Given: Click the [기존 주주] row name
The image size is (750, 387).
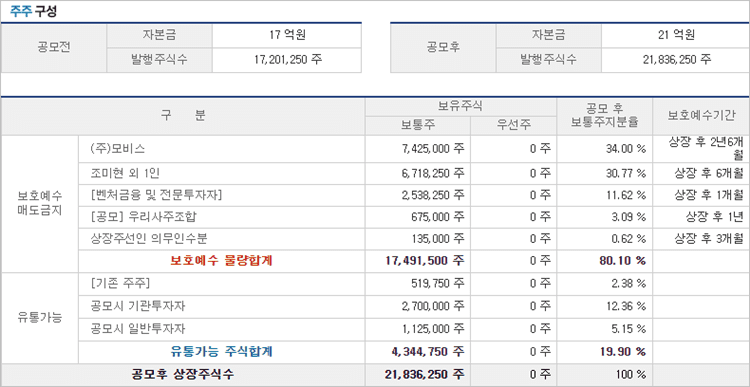Looking at the screenshot, I should tap(120, 284).
